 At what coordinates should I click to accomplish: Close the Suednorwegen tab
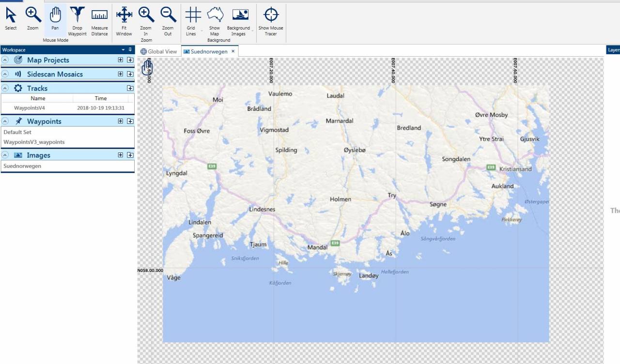tap(233, 51)
